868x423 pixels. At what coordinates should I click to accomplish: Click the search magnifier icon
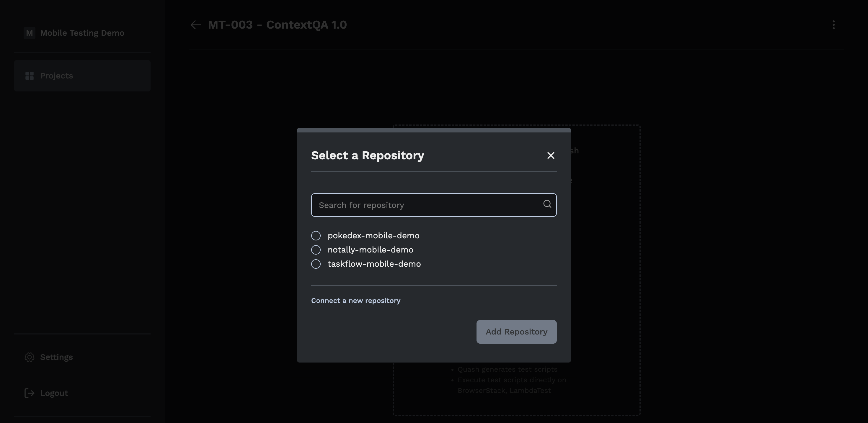coord(547,204)
